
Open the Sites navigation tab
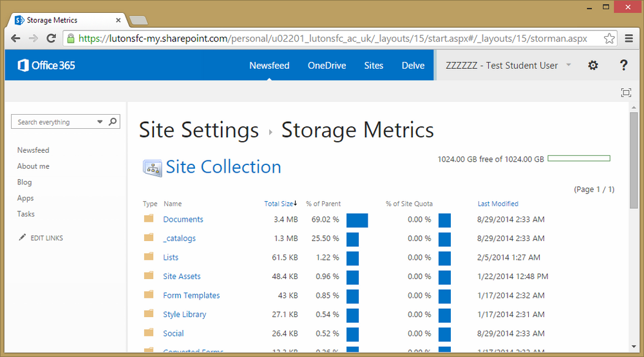(x=374, y=65)
